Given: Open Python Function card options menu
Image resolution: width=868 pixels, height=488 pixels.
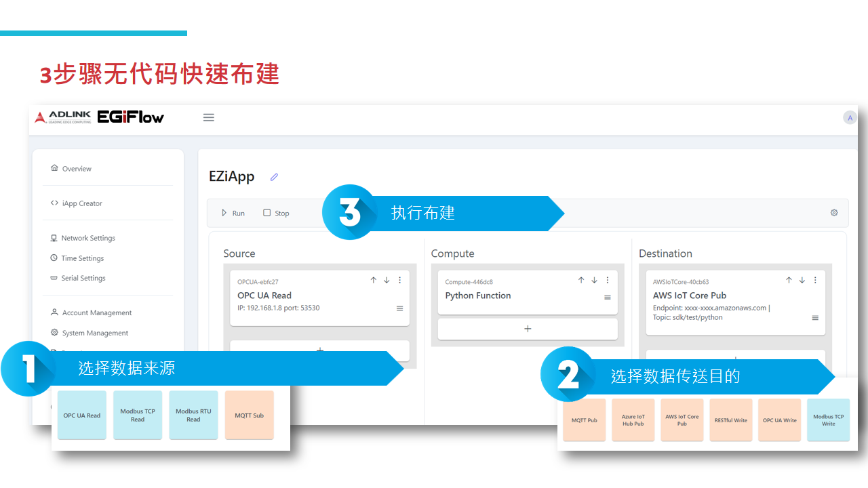Looking at the screenshot, I should [607, 280].
